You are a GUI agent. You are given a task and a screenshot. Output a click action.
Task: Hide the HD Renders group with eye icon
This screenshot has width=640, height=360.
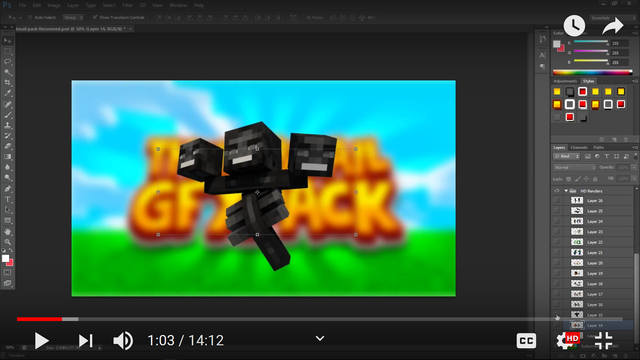pos(556,191)
